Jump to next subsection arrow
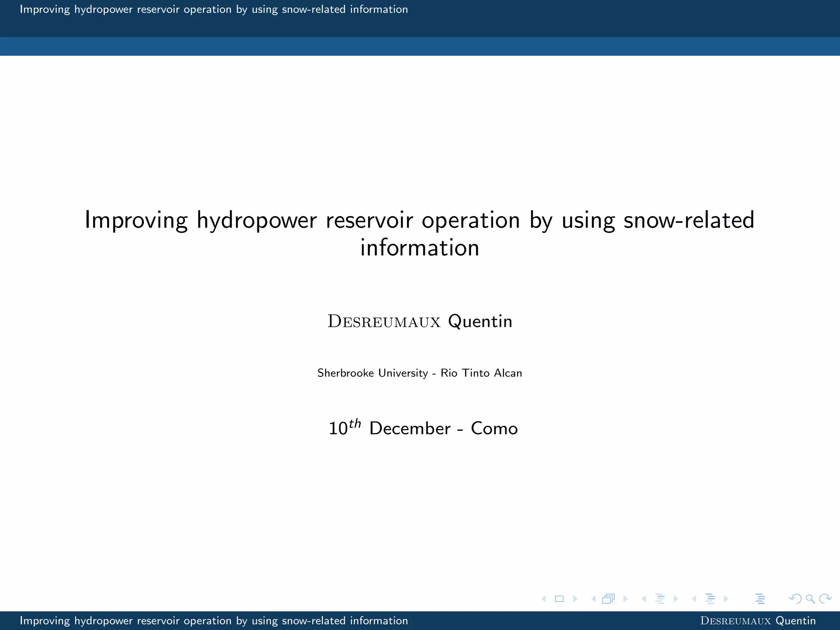This screenshot has height=630, width=840. (x=676, y=599)
